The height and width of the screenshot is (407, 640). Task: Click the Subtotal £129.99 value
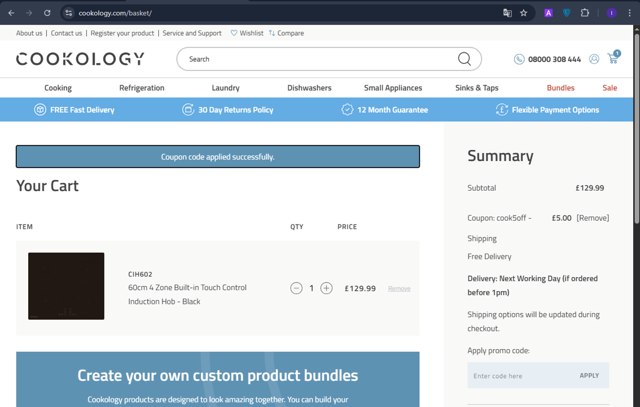[590, 188]
